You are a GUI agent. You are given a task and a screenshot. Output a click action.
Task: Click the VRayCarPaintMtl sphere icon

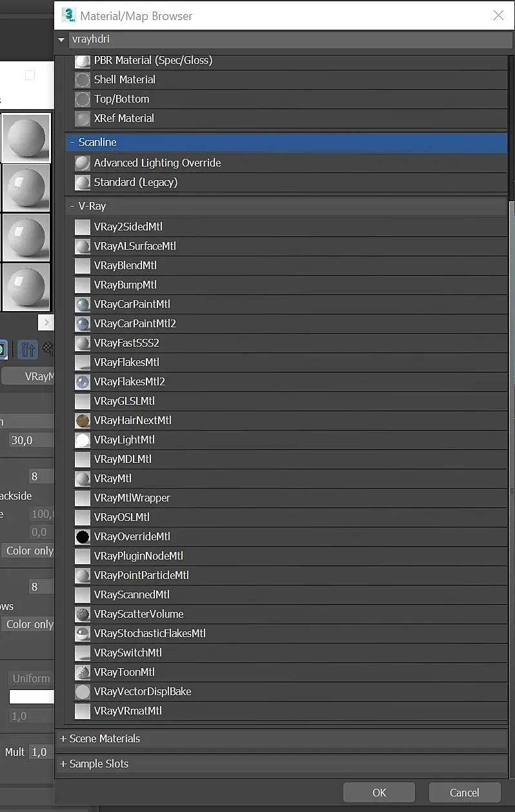coord(83,304)
